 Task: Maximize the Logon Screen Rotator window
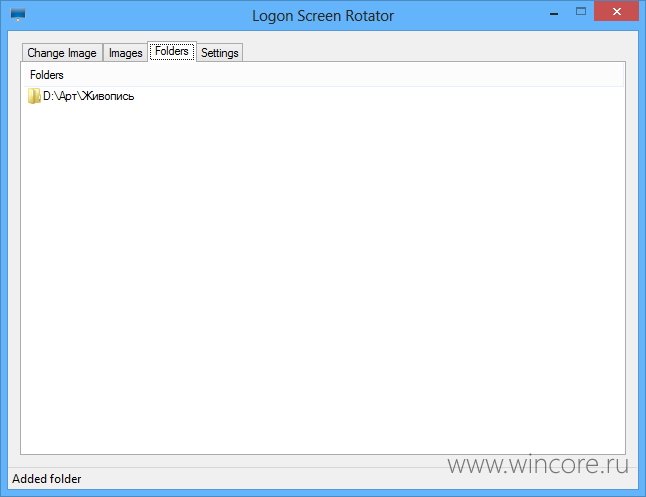click(581, 12)
